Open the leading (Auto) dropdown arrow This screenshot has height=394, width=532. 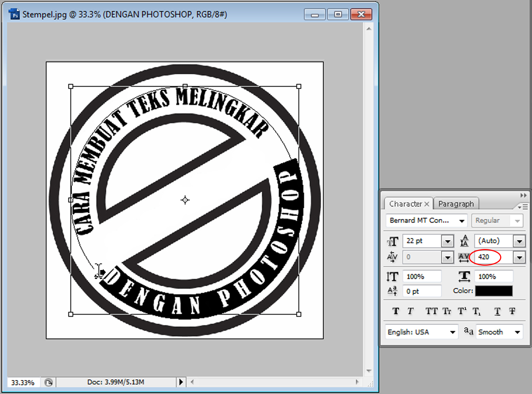point(519,241)
